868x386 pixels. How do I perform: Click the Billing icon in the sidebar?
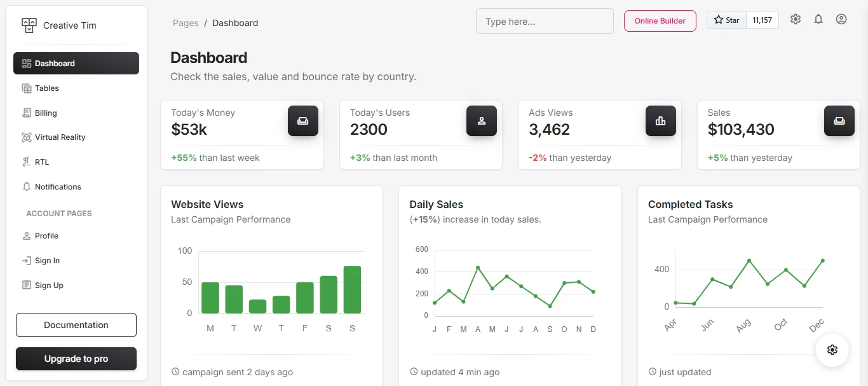26,113
